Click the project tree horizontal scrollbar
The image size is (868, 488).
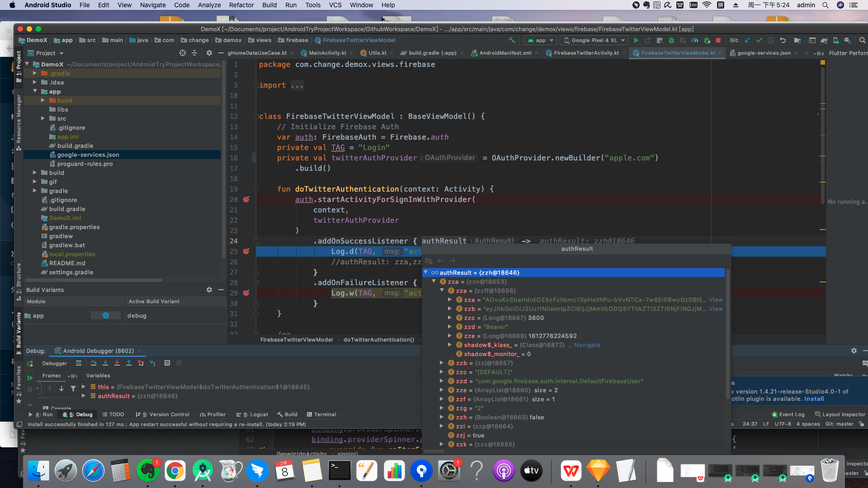click(x=94, y=280)
